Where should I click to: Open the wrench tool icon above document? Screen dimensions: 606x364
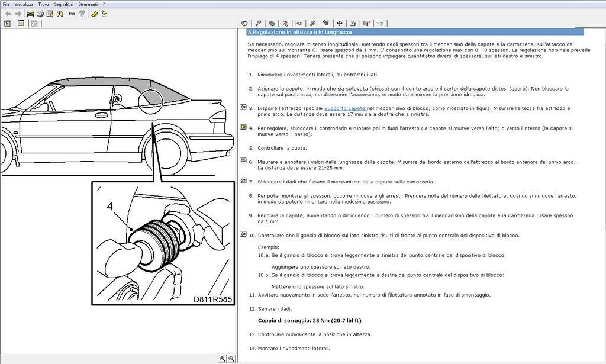[258, 24]
